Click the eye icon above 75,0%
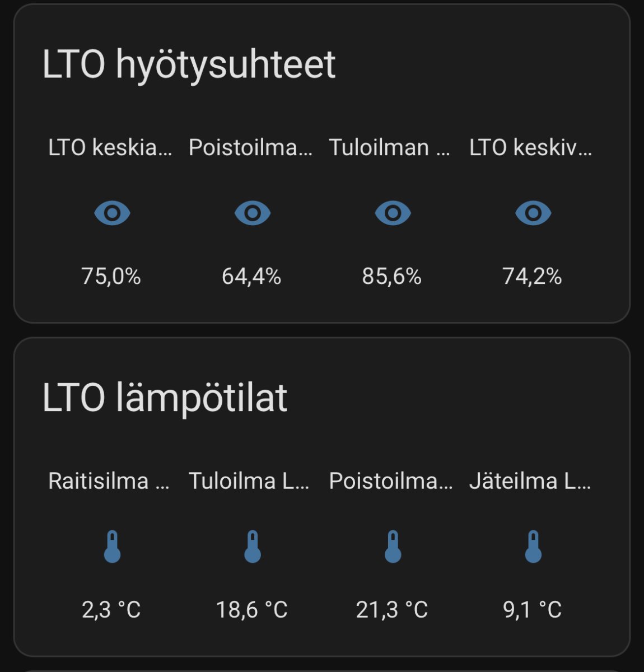Viewport: 644px width, 672px height. pos(112,213)
